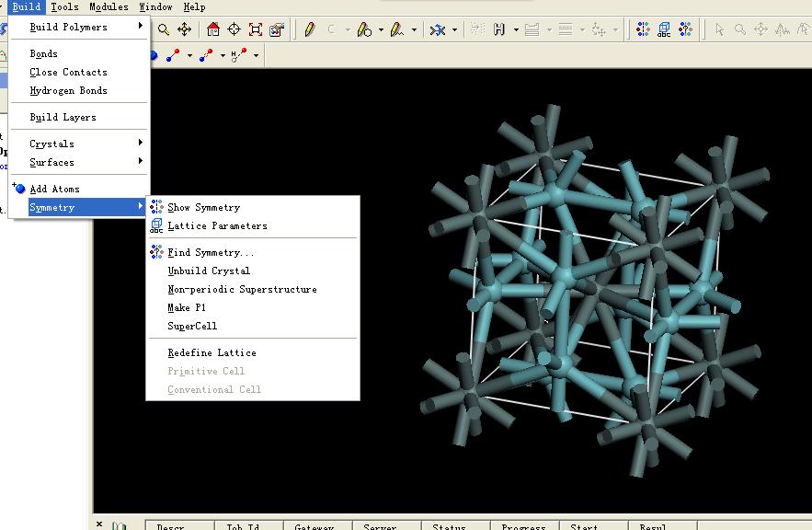Click the Lattice Parameters toolbar icon
This screenshot has height=530, width=812.
663,29
